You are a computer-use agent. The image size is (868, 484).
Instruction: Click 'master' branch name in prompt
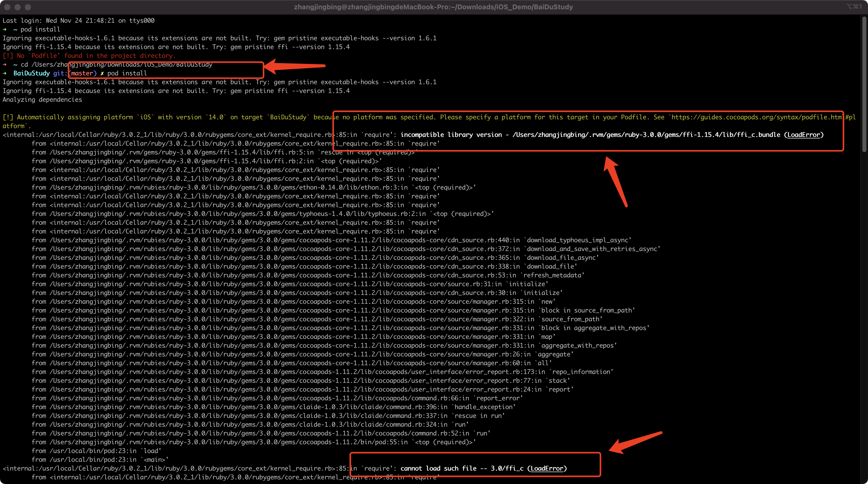click(82, 73)
